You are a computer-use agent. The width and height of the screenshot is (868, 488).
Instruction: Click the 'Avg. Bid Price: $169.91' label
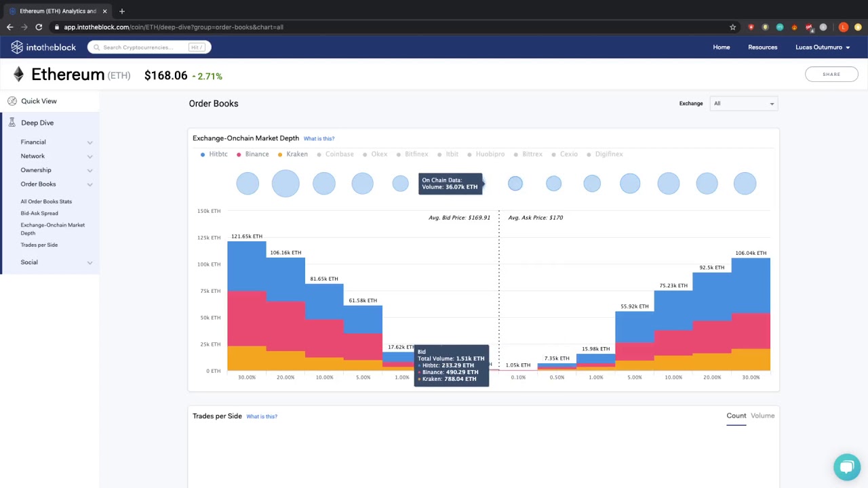[x=459, y=218]
